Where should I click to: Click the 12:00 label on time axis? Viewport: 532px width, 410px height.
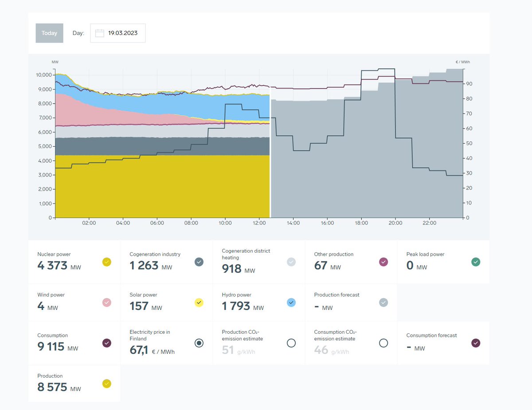[259, 223]
